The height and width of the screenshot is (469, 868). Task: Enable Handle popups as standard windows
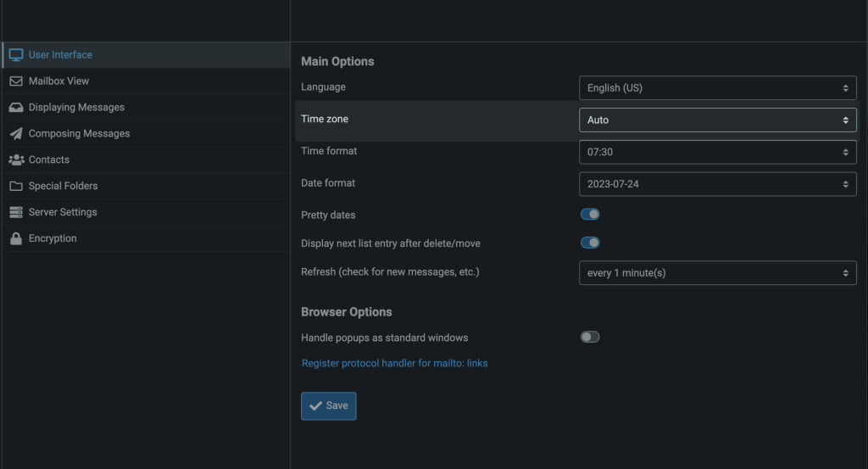coord(590,338)
